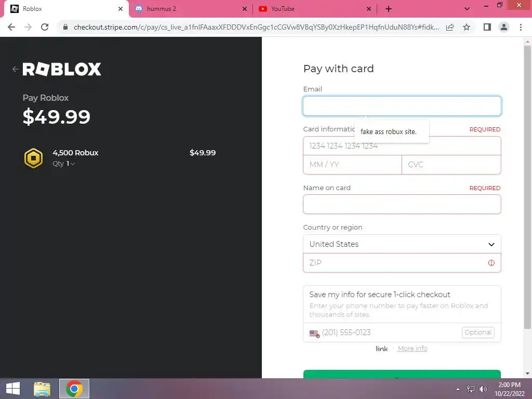
Task: Open the browser side panel
Action: click(487, 27)
